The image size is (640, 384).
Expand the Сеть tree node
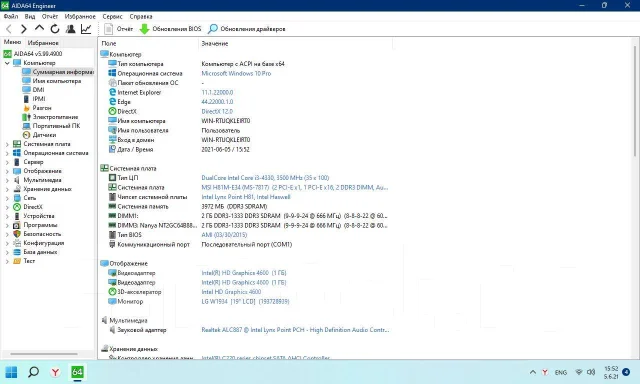tap(7, 198)
